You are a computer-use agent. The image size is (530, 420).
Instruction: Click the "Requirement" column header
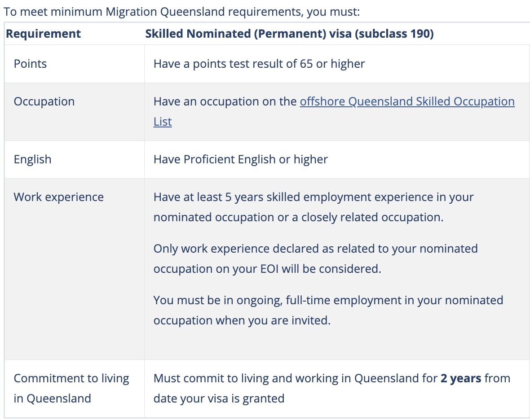click(x=43, y=34)
